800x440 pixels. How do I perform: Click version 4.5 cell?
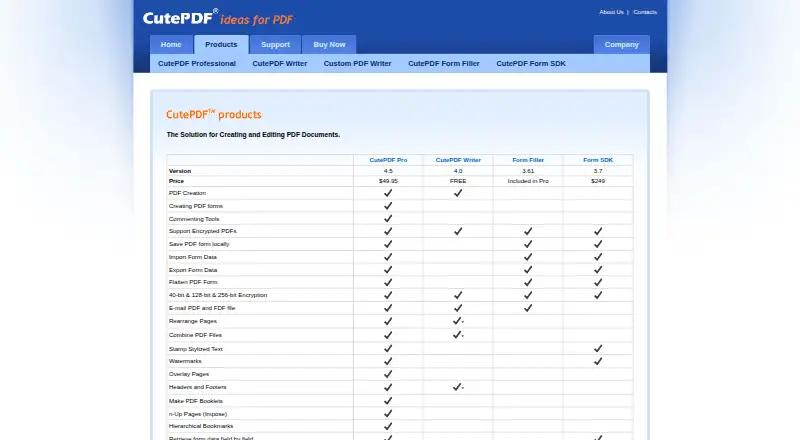tap(388, 171)
